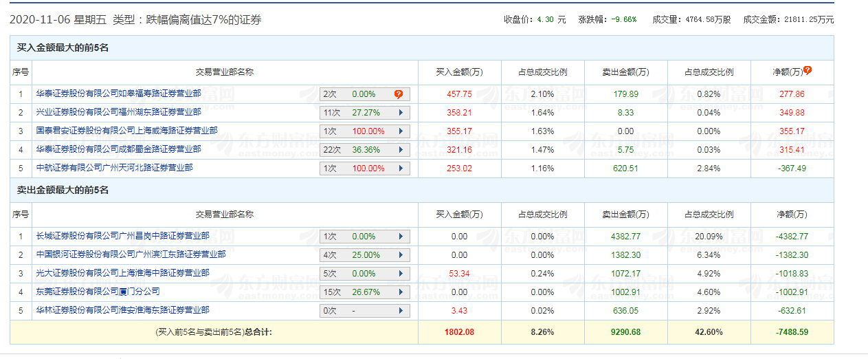Image resolution: width=868 pixels, height=359 pixels.
Task: Click the arrow icon in 长城证券广州昌岗中路 row
Action: [x=400, y=237]
